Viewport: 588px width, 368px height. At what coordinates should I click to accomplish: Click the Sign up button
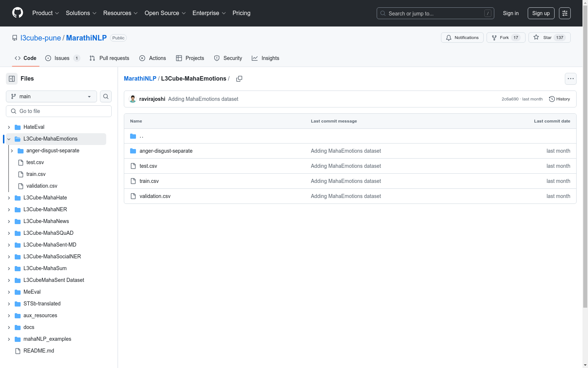click(541, 13)
